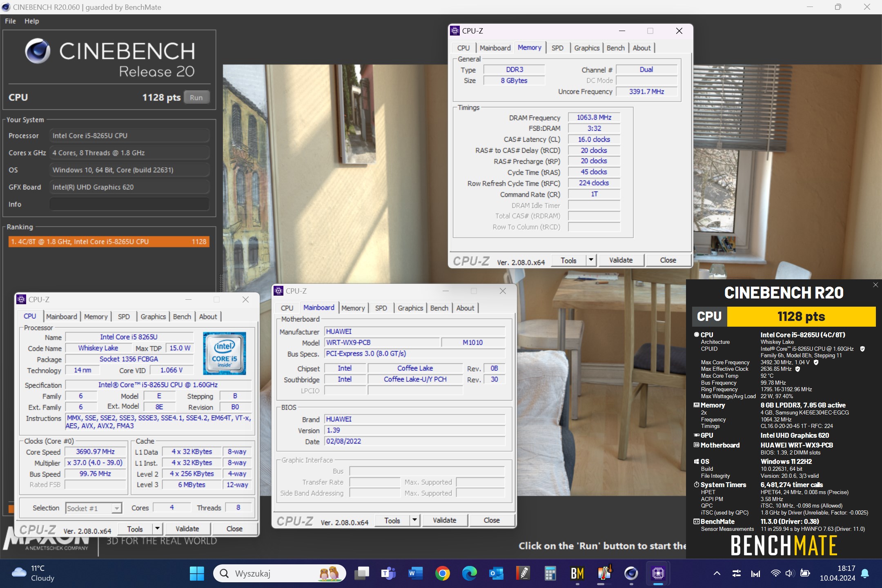Open About tab in CPU-Z CPU window

(208, 316)
